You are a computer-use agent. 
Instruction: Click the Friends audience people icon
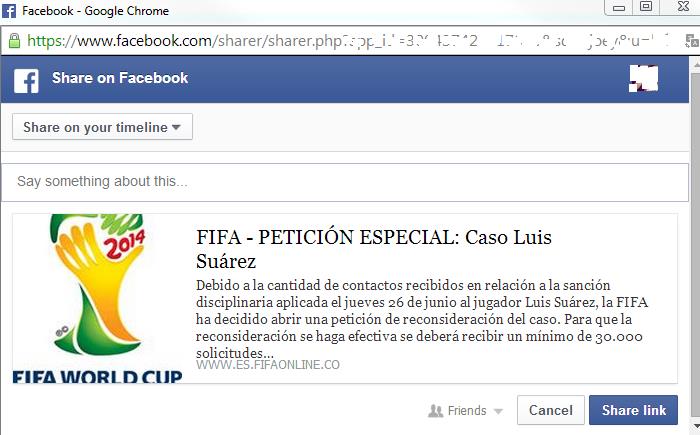click(435, 410)
